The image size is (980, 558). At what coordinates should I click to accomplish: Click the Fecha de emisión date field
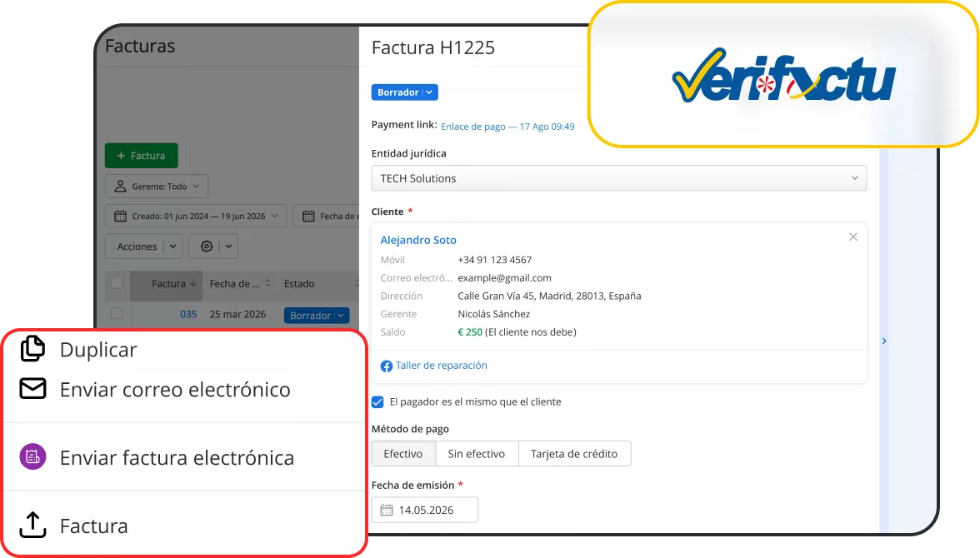(x=425, y=510)
